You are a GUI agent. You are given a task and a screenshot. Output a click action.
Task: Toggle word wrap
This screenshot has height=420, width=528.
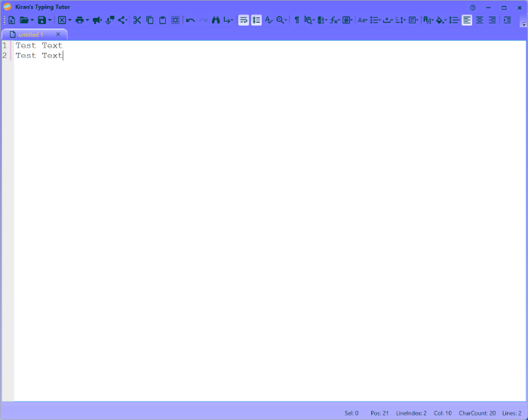(244, 20)
